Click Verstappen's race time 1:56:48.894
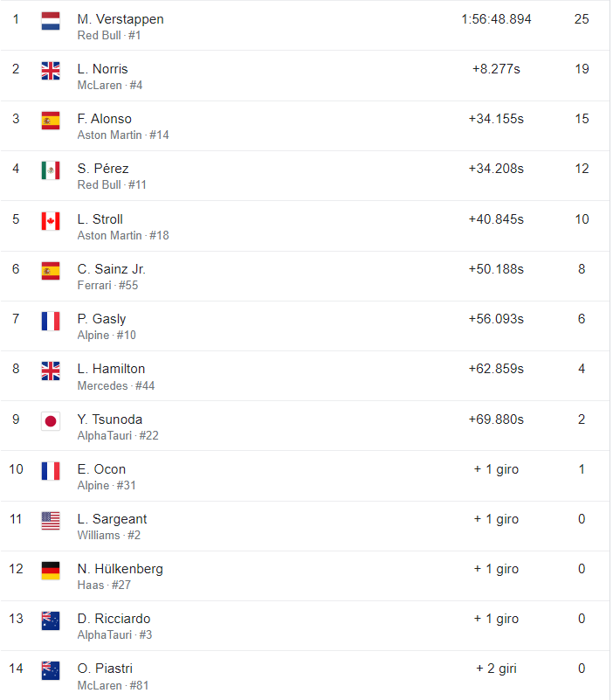The image size is (613, 700). 496,19
